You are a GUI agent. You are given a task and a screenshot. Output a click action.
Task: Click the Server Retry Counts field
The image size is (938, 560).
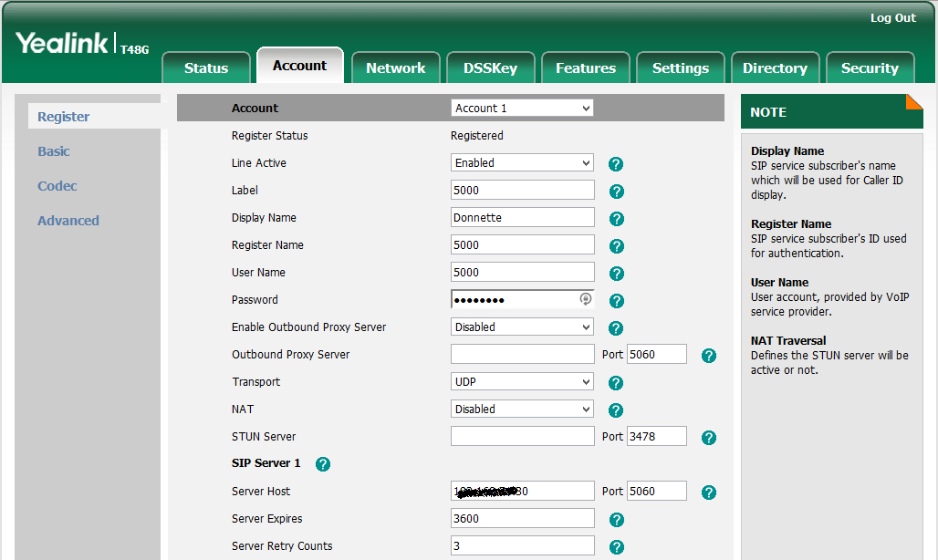(522, 545)
